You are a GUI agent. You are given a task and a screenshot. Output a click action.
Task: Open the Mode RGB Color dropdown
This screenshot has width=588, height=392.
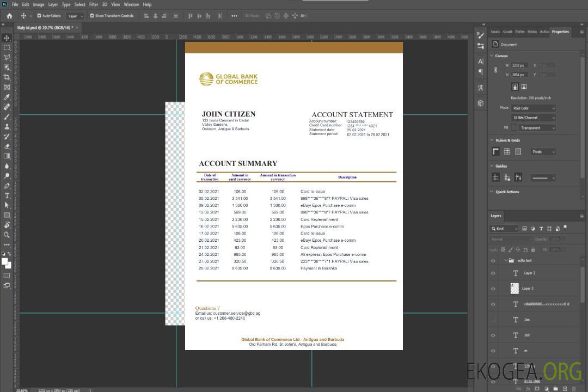(534, 108)
